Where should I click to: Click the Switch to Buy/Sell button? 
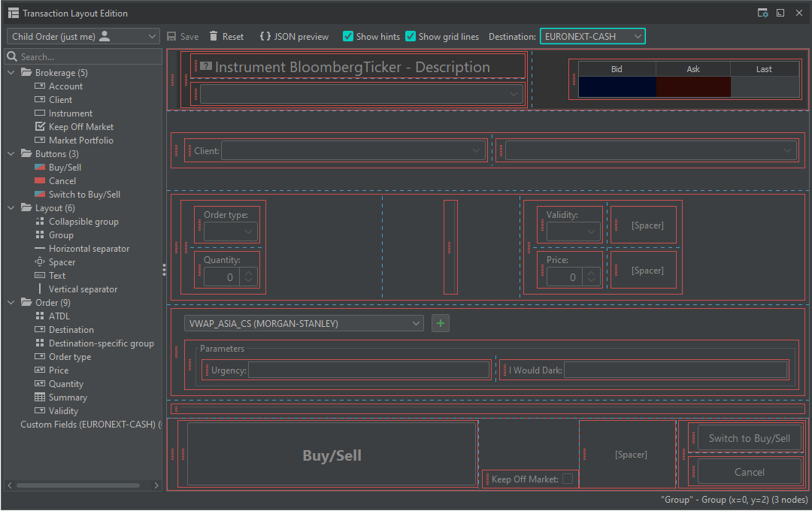[x=749, y=437]
